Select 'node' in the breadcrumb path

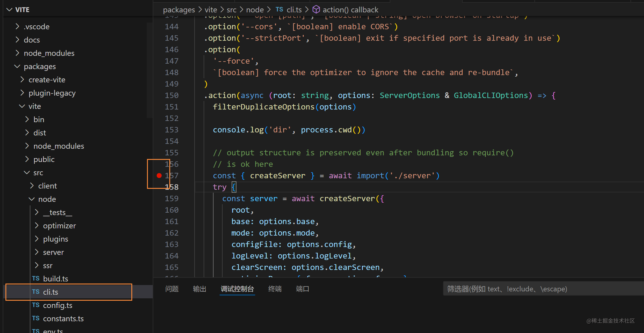255,10
